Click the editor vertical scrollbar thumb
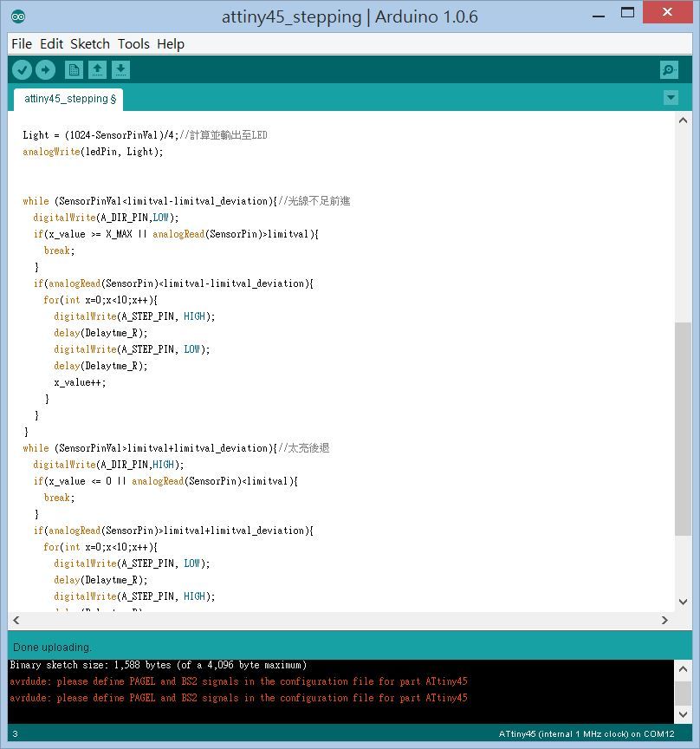The image size is (700, 749). pos(683,429)
